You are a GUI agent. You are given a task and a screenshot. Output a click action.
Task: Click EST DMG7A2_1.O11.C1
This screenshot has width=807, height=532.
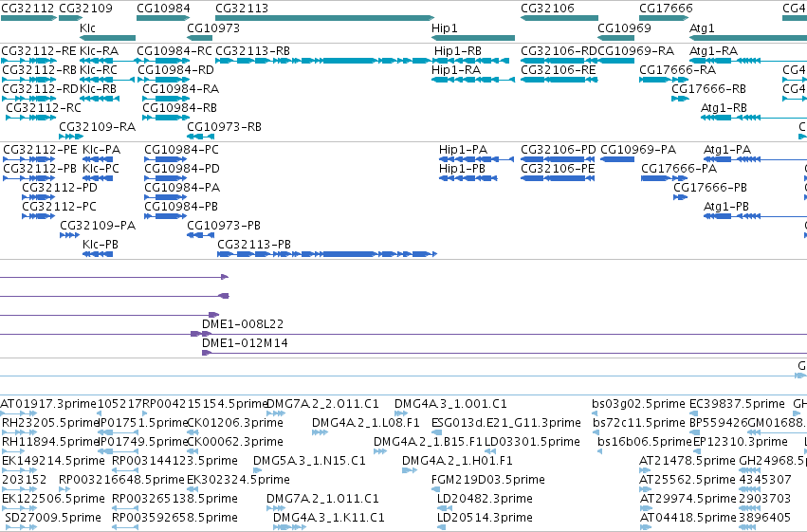coord(322,499)
